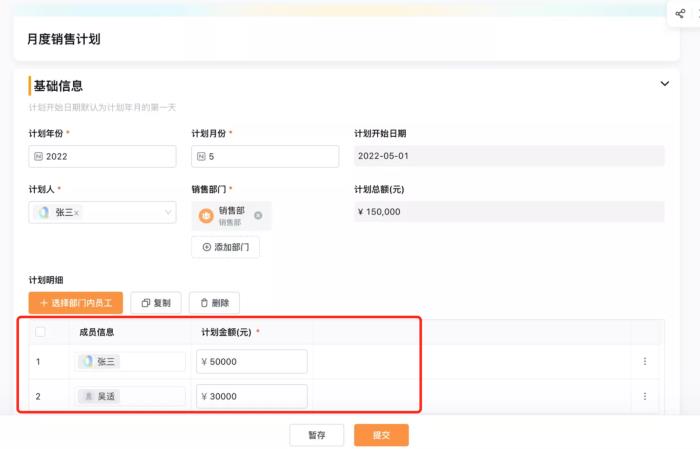Collapse the 基础信息 section
Screen dimensions: 700x449
[664, 84]
